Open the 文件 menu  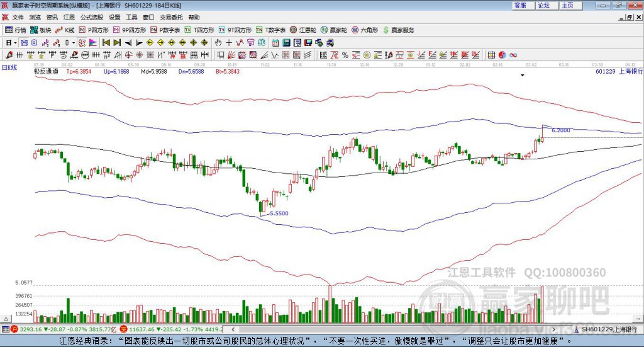coord(18,17)
